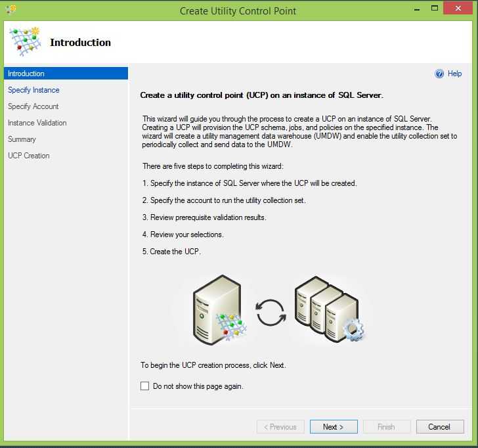Click the Next > button
Screen dimensions: 478x448
tap(334, 427)
